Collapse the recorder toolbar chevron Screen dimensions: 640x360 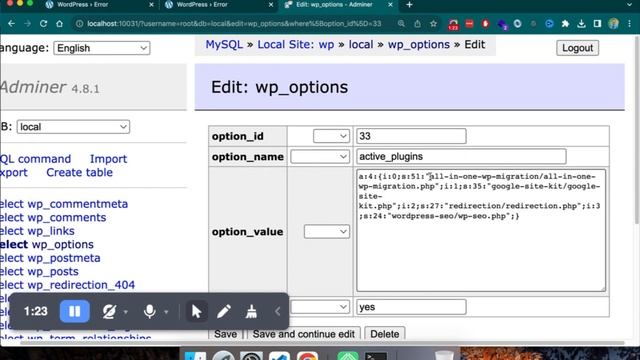coord(278,312)
